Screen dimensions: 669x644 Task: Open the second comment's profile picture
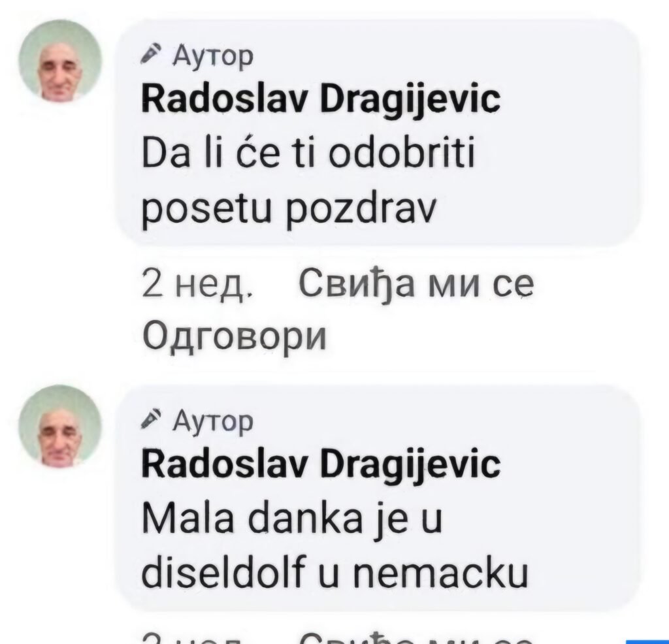[x=60, y=426]
